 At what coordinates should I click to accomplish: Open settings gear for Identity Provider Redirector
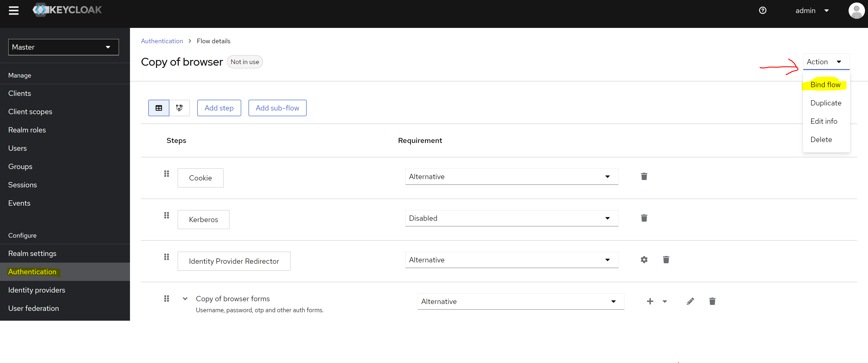coord(644,260)
